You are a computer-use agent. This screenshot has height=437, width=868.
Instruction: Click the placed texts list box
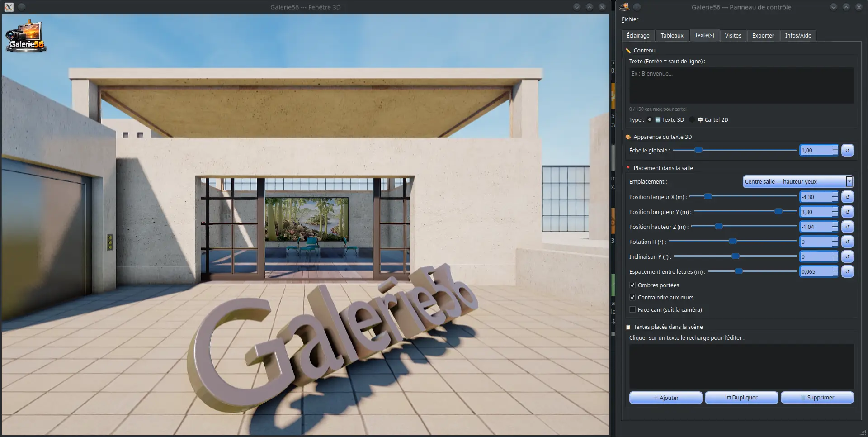tap(741, 366)
